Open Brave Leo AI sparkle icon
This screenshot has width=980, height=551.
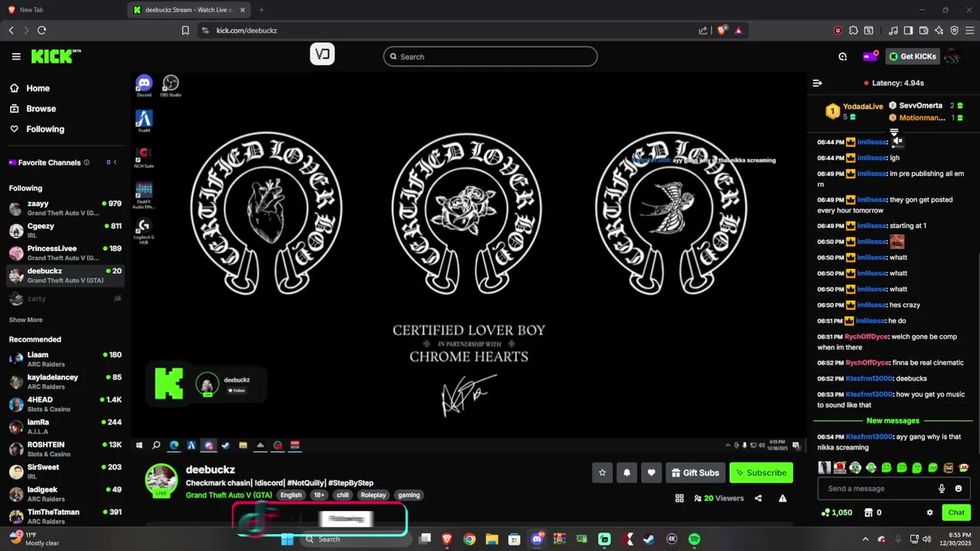[x=939, y=31]
